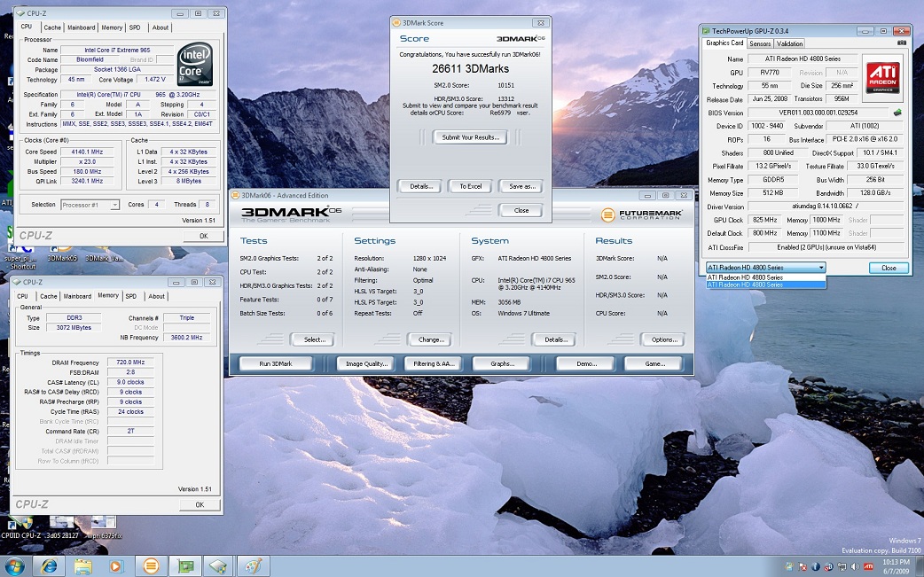
Task: Click the ATI Catalyst tray icon
Action: [868, 567]
